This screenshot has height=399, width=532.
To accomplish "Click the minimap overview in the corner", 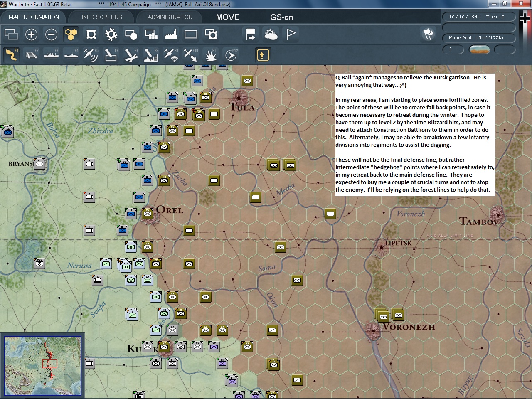I will click(x=42, y=366).
